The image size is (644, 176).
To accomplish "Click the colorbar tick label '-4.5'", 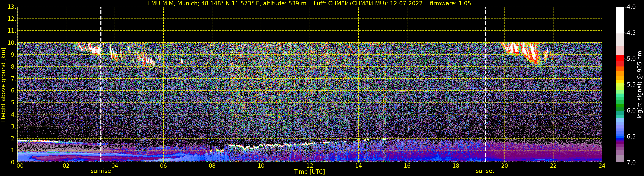I will point(630,33).
